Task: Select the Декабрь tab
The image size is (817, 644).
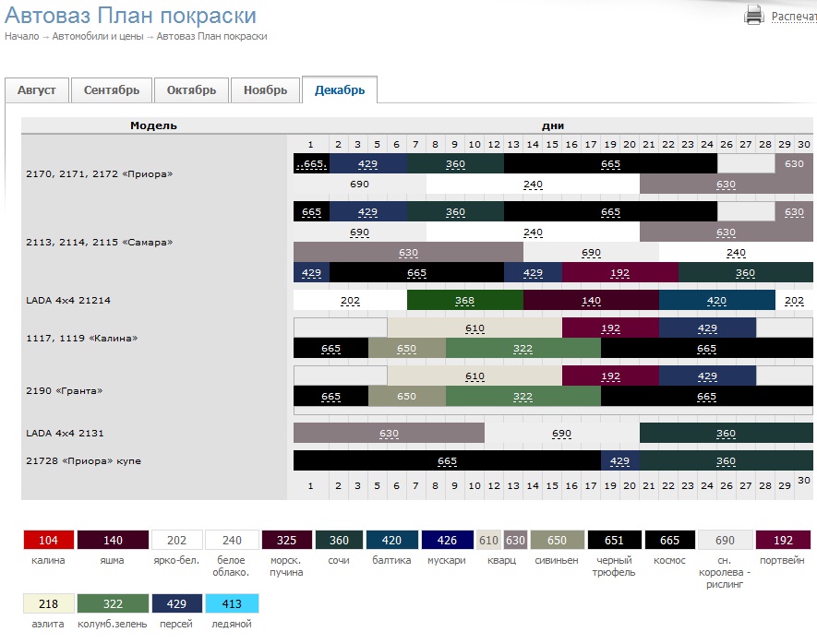Action: pyautogui.click(x=340, y=90)
